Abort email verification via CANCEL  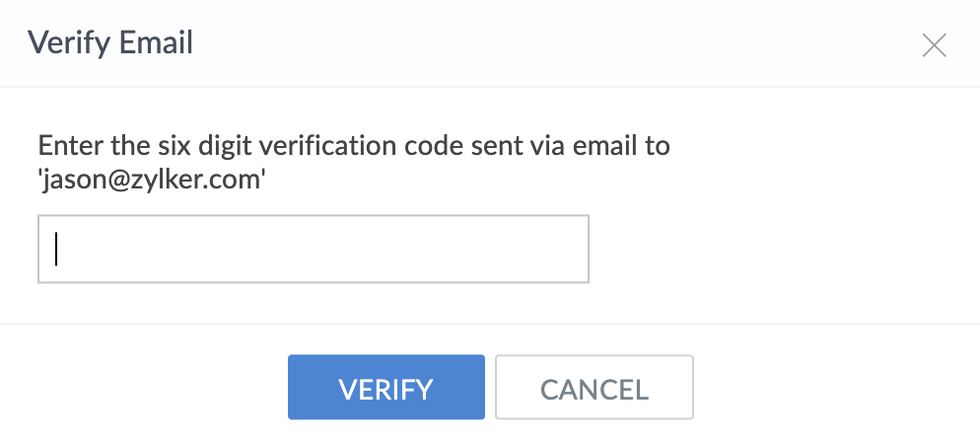pos(594,388)
